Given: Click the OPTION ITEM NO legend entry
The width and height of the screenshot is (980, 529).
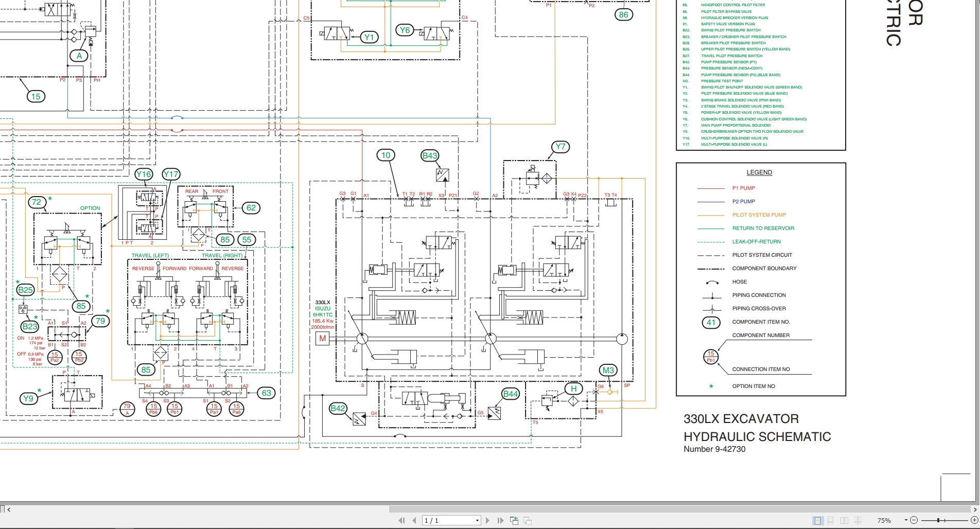Looking at the screenshot, I should 754,386.
